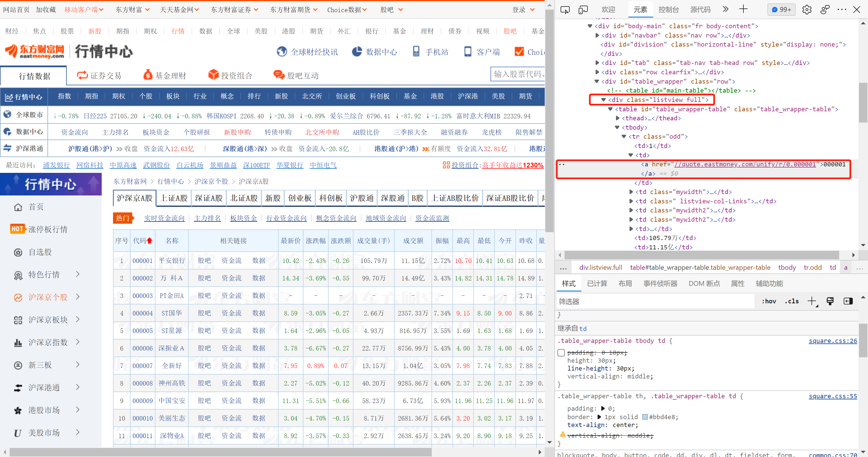The image size is (868, 457).
Task: Switch to 源代码 DevTools tab
Action: (x=700, y=9)
